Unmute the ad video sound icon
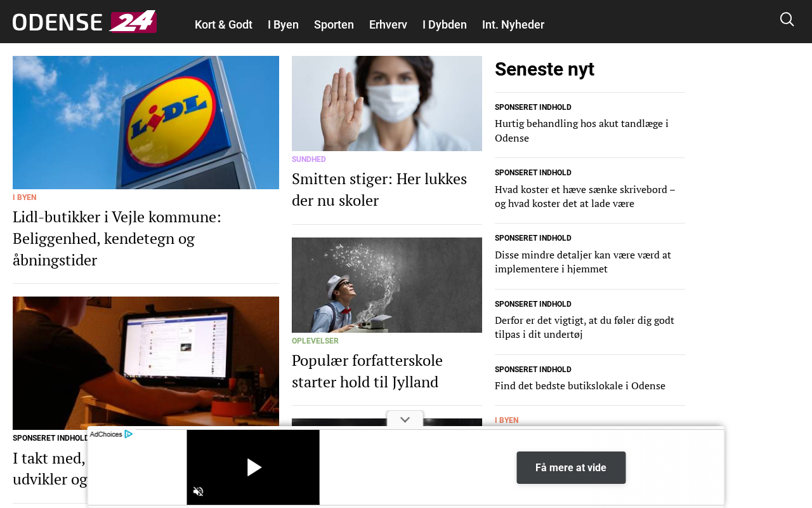 (x=198, y=491)
